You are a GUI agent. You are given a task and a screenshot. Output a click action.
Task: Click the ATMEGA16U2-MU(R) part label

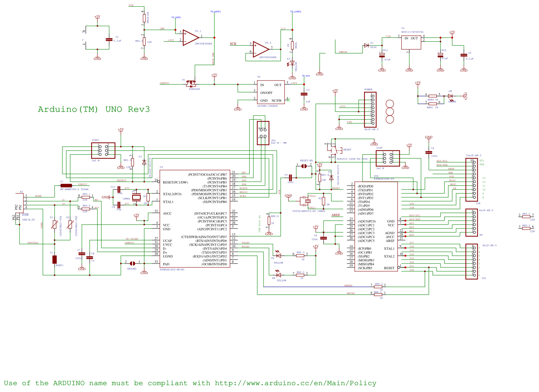[172, 269]
